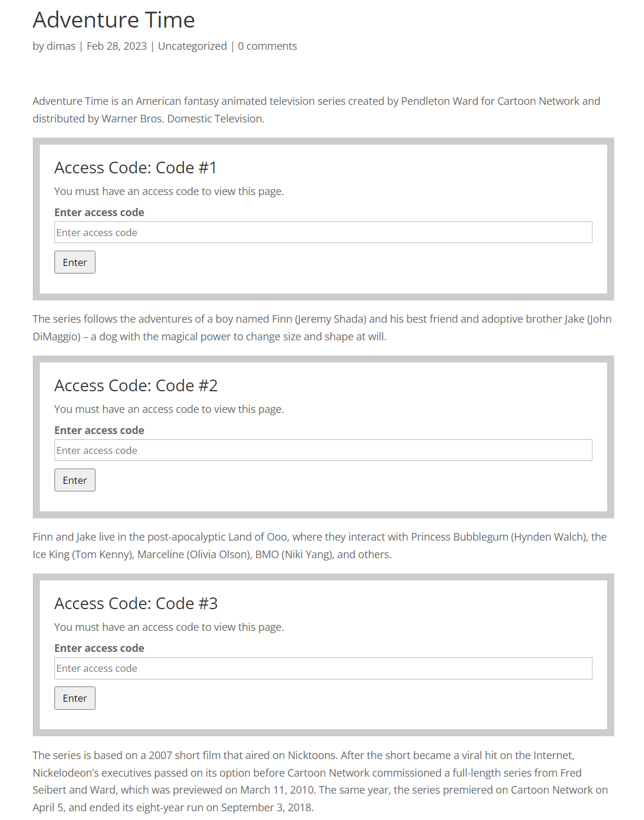Click the Access Code: Code #2 heading
Screen dimensions: 644x820
pyautogui.click(x=136, y=385)
